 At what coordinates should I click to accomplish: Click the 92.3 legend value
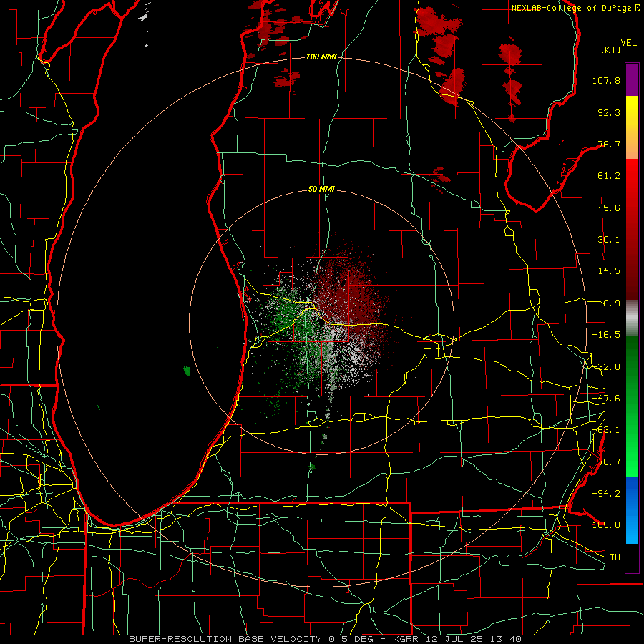click(609, 112)
